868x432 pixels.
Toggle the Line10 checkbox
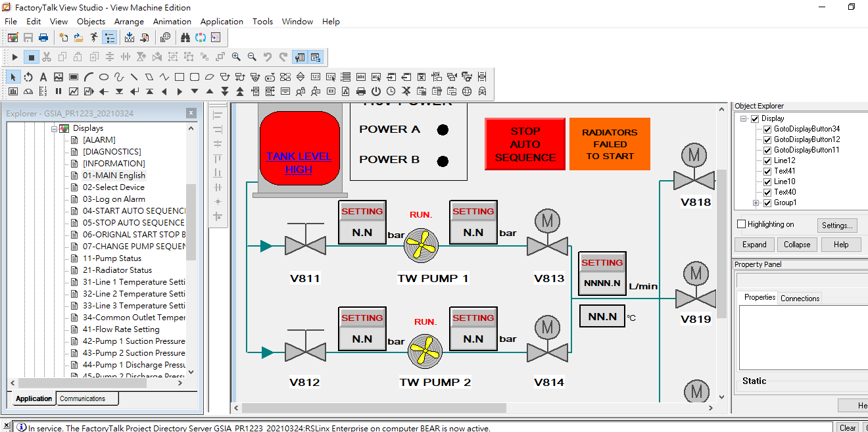[767, 181]
